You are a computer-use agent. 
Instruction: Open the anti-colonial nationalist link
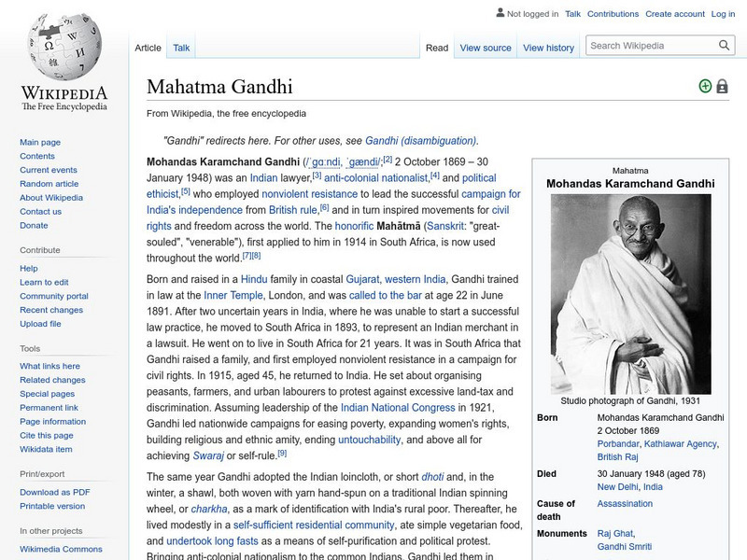pyautogui.click(x=376, y=178)
